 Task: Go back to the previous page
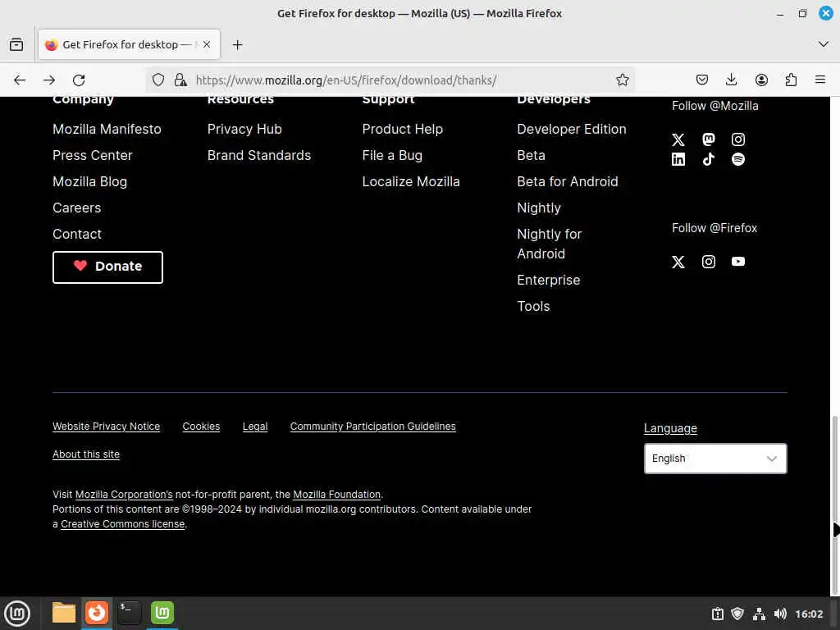pyautogui.click(x=20, y=80)
